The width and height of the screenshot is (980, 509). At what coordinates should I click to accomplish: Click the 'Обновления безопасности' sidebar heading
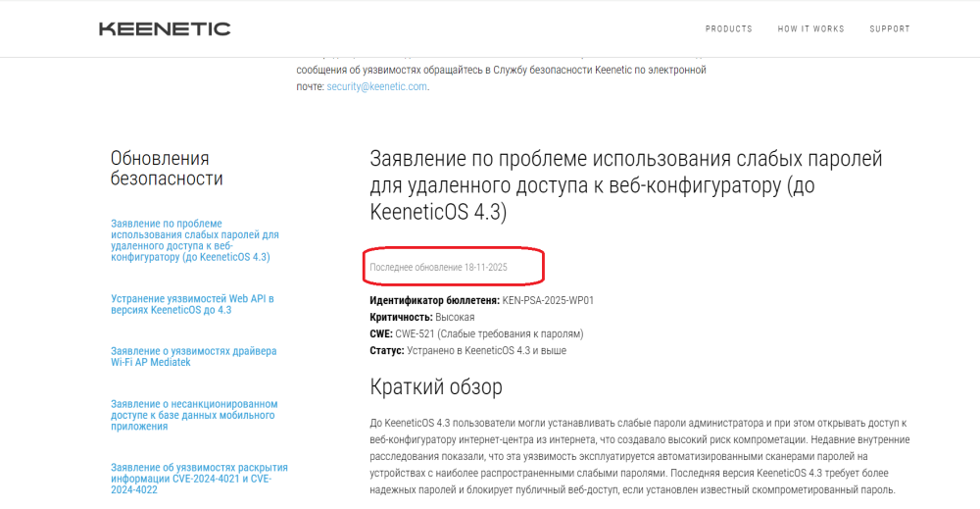166,169
